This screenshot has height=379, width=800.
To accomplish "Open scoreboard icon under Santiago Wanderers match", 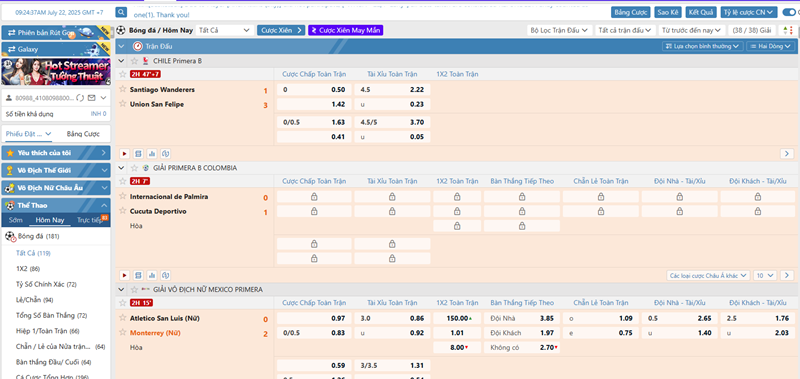I will tap(138, 154).
